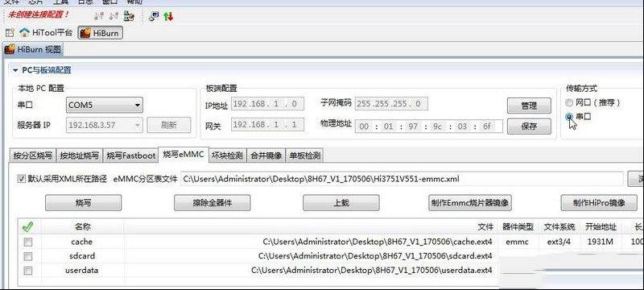This screenshot has height=290, width=644.
Task: Click the 擦除全器件 button
Action: coord(212,202)
